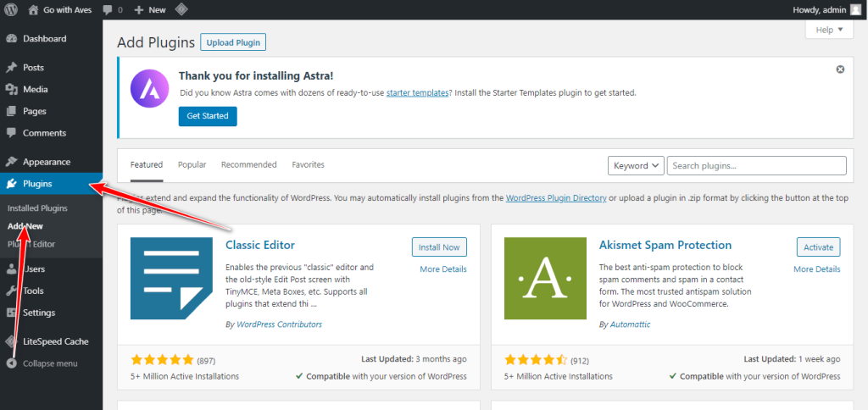Click the New label in admin bar
The height and width of the screenshot is (410, 868).
(x=157, y=10)
